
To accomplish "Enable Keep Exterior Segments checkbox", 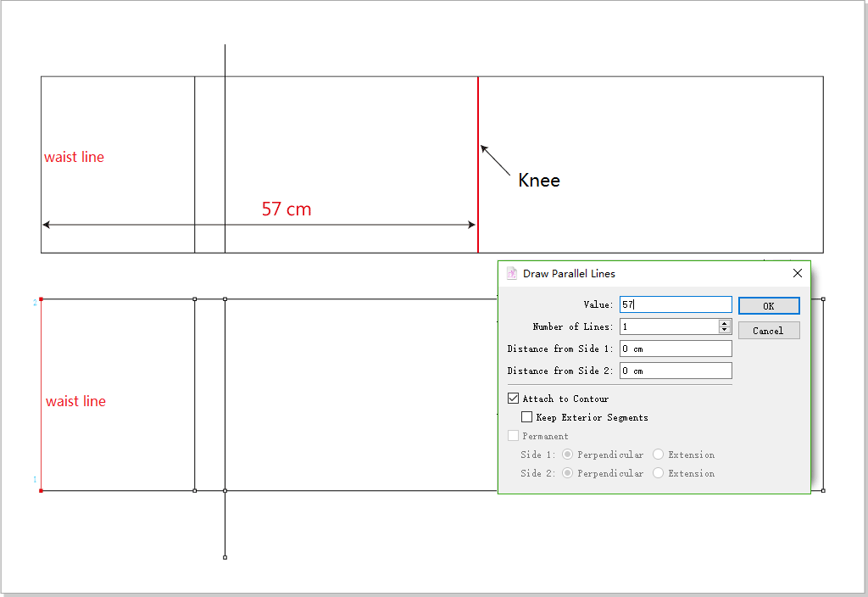I will tap(527, 417).
